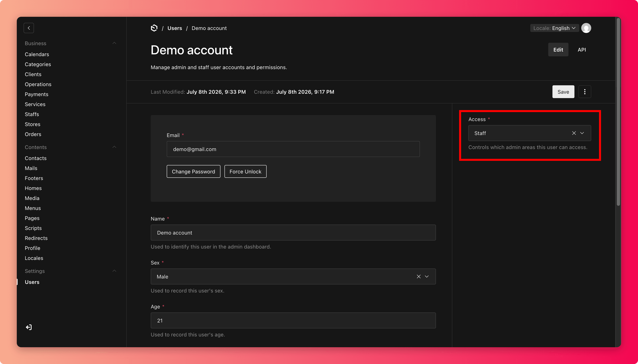Open Media in the sidebar
This screenshot has width=638, height=364.
32,198
